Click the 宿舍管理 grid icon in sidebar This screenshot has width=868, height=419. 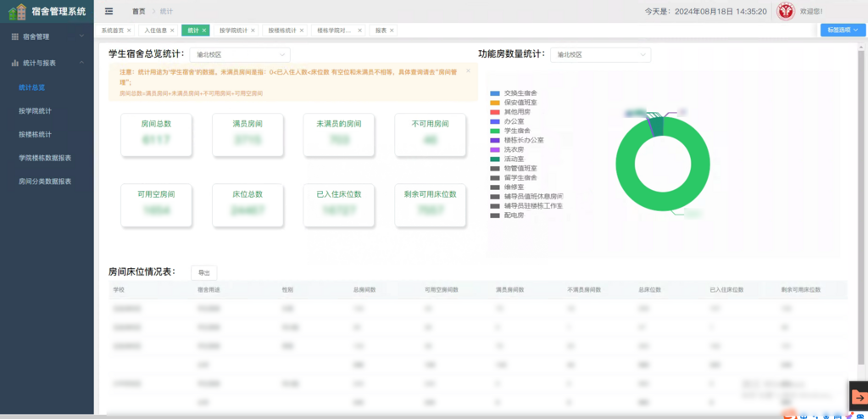pos(15,36)
